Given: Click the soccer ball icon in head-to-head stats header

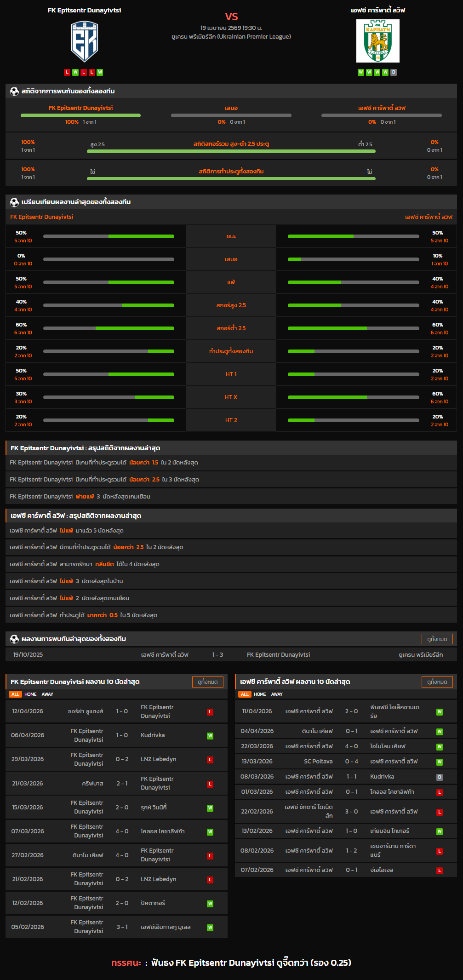Looking at the screenshot, I should point(14,92).
